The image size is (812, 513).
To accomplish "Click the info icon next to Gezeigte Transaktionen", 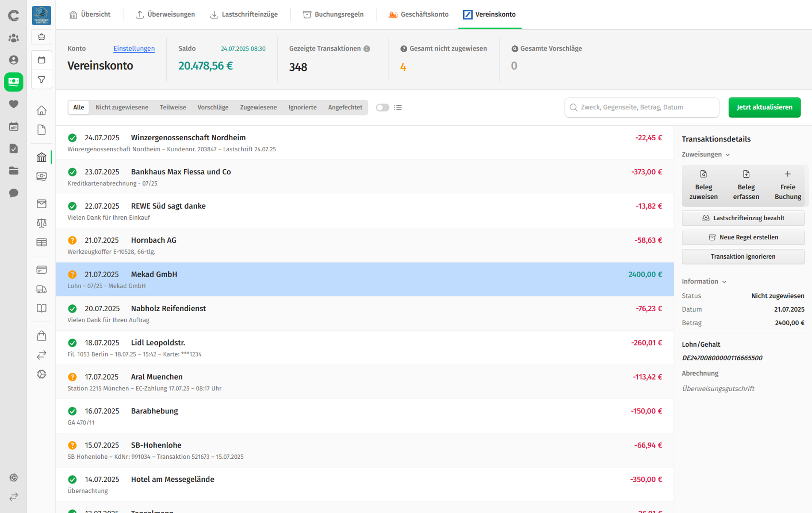I will (367, 49).
